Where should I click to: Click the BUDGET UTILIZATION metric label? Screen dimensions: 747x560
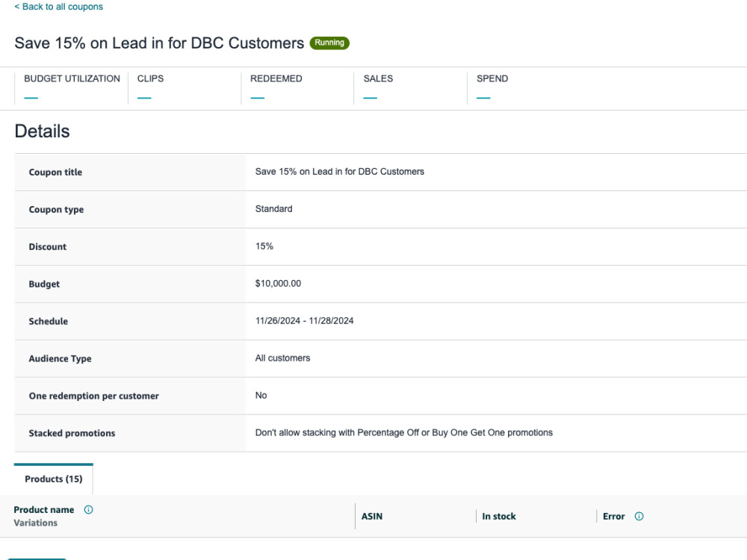coord(72,78)
